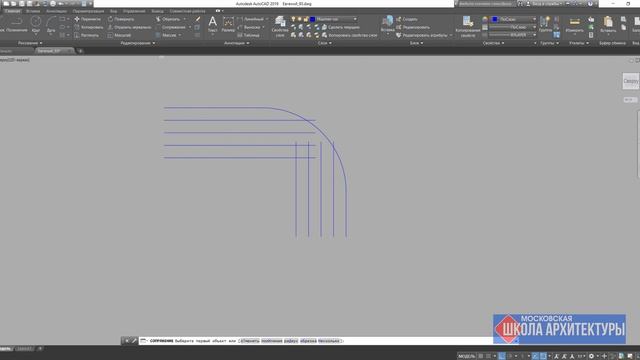
Task: Click the Table (Таблица) tool
Action: (248, 36)
